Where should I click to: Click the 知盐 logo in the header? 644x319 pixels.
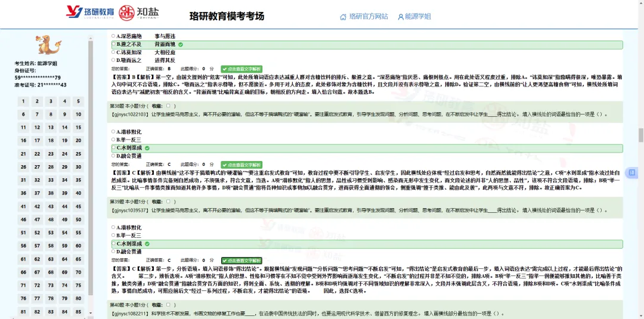(x=139, y=13)
